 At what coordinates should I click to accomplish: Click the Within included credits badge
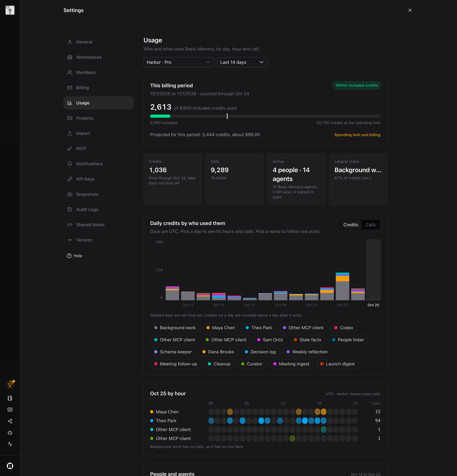point(357,86)
